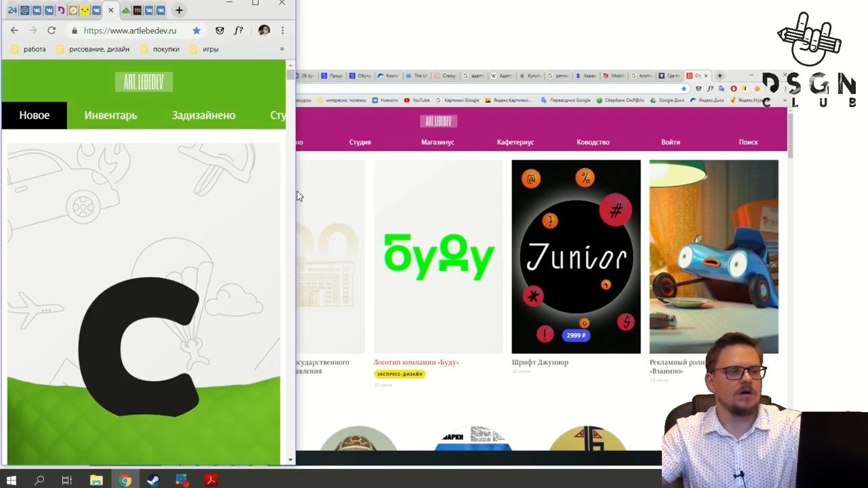Screen dimensions: 868x488
Task: Click 'Ководство' in the background site
Action: click(593, 142)
